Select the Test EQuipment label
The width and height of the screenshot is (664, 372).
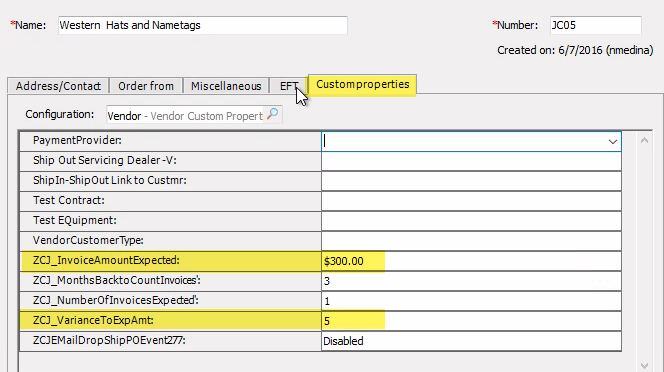pos(75,220)
